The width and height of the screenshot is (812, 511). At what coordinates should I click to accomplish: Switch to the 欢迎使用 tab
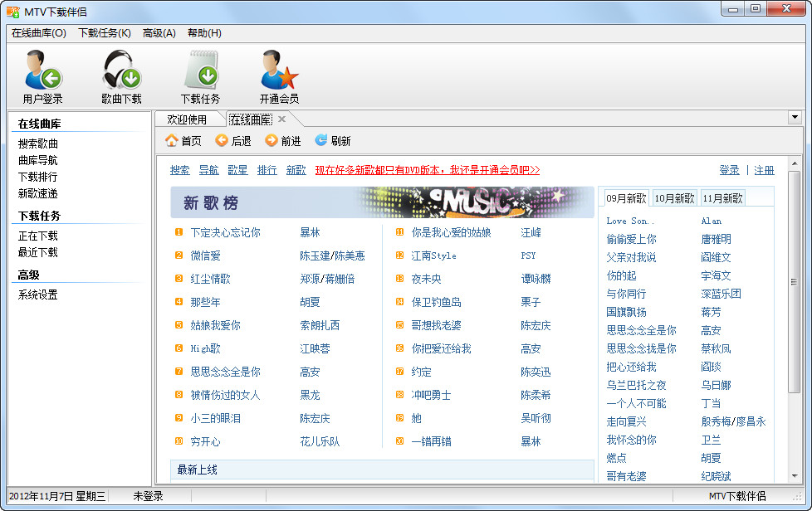coord(186,118)
